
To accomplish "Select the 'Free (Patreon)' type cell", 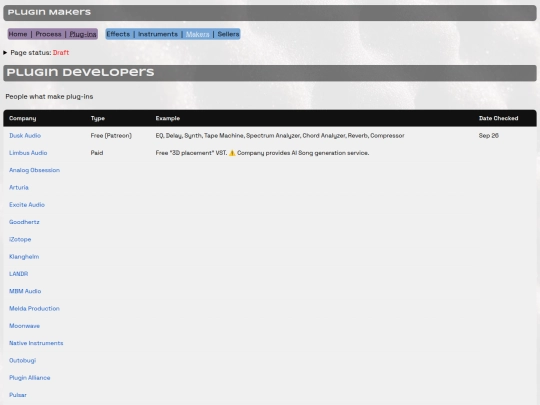I will pyautogui.click(x=111, y=136).
